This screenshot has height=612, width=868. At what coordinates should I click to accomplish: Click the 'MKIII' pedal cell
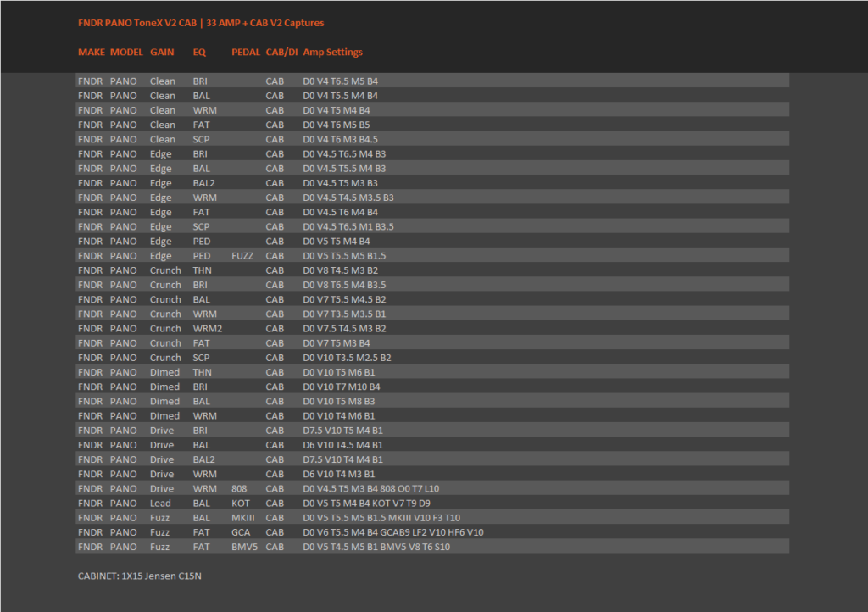point(243,519)
